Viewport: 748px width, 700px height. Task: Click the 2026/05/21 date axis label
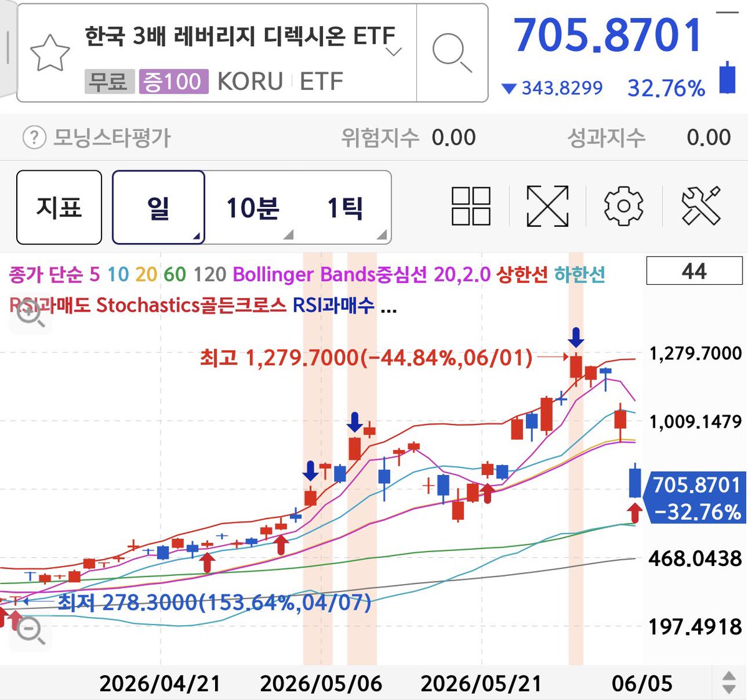481,684
